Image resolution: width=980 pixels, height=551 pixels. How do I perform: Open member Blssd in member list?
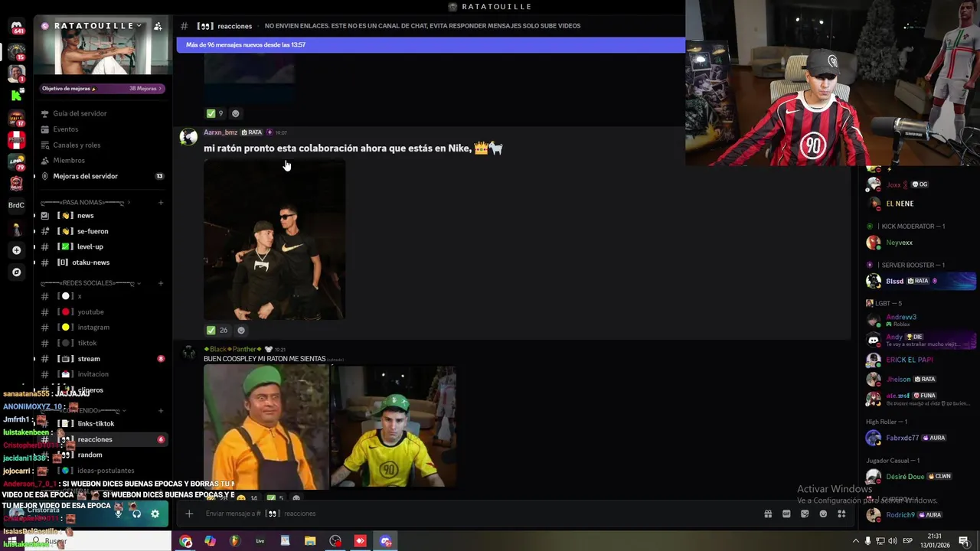pos(920,281)
